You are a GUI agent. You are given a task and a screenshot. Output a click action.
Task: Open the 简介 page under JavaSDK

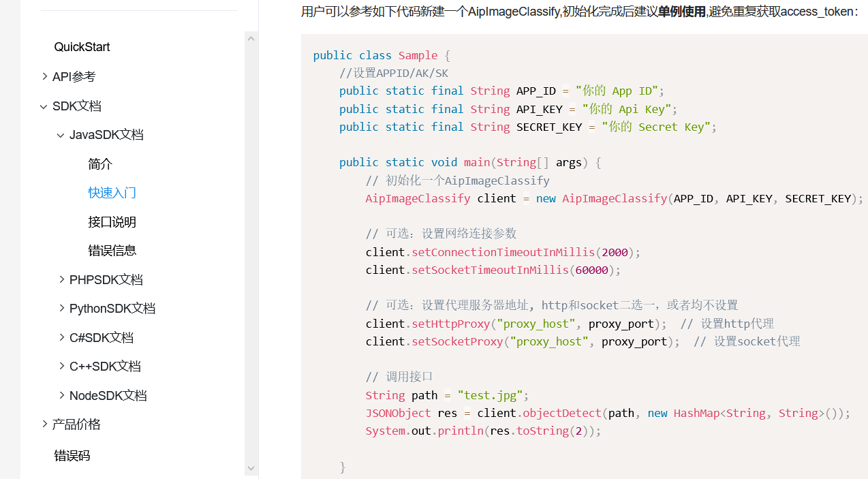pyautogui.click(x=100, y=164)
